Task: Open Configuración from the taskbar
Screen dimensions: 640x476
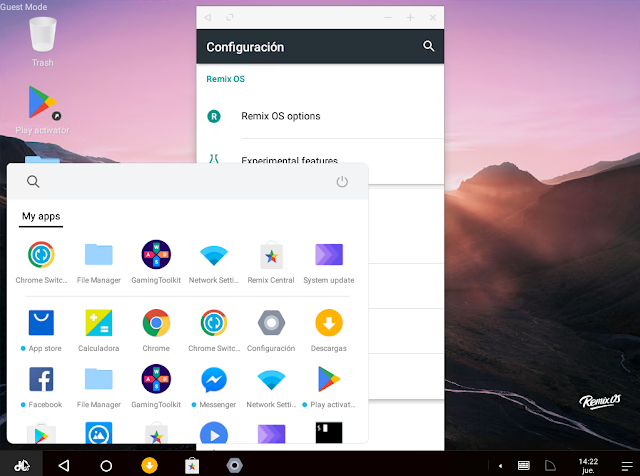Action: coord(234,465)
